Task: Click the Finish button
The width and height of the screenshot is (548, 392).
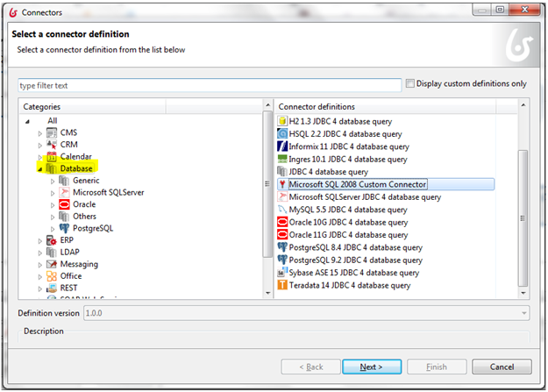Action: pos(437,367)
